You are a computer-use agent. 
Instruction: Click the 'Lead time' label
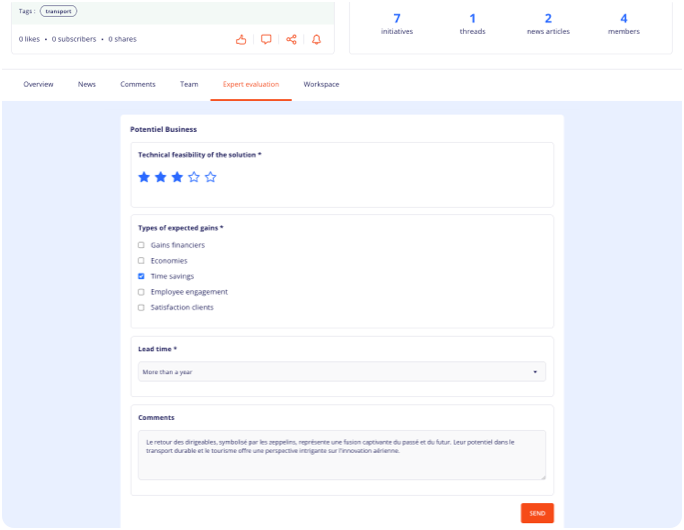157,349
